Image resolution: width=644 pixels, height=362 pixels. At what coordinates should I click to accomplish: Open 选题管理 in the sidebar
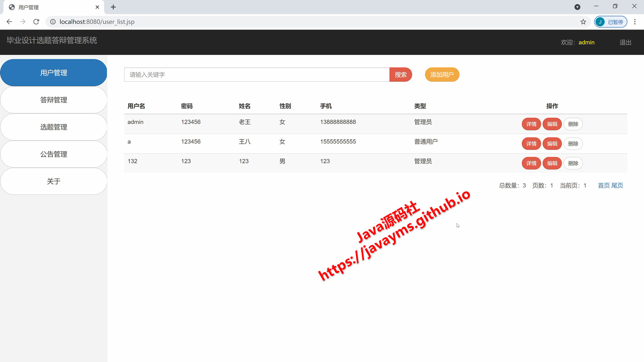point(54,127)
